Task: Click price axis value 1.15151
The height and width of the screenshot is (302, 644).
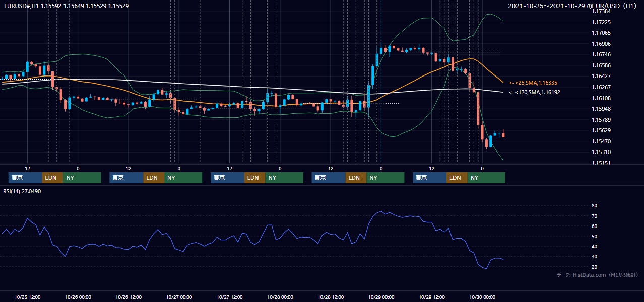Action: (601, 163)
